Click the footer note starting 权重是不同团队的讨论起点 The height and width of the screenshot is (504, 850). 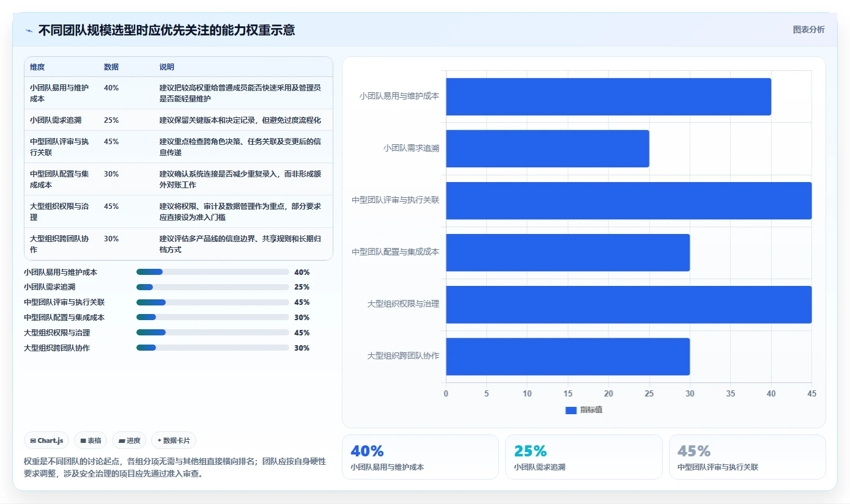click(175, 467)
